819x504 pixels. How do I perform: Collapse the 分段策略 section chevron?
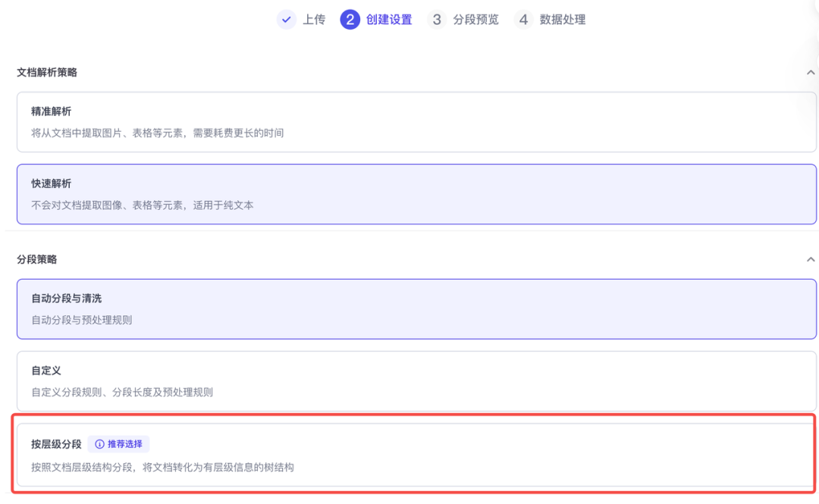[810, 259]
